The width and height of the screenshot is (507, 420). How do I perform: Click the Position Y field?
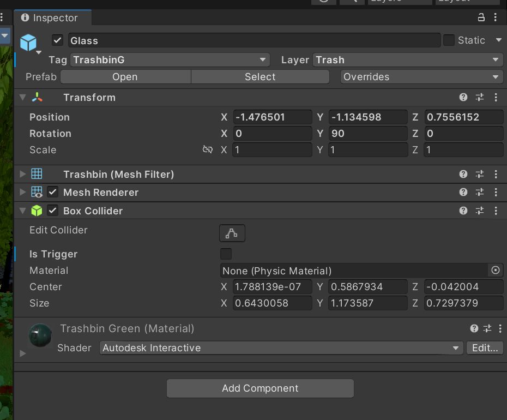click(x=368, y=117)
